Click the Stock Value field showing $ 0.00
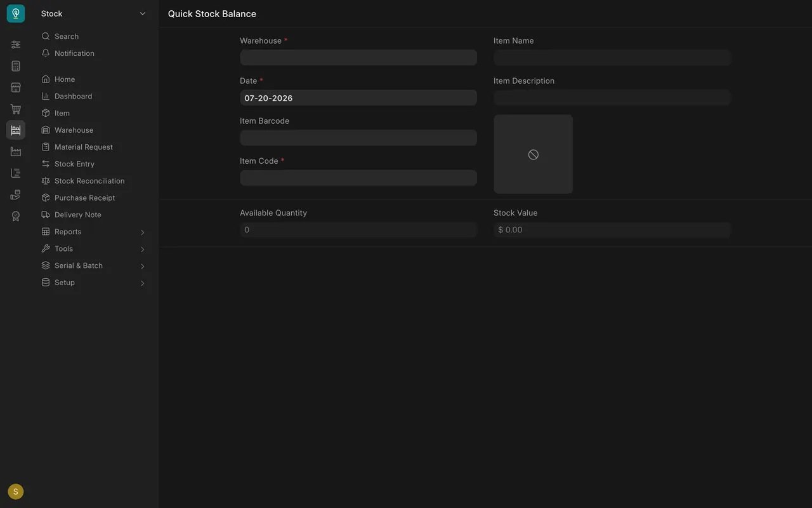The image size is (812, 508). tap(612, 230)
